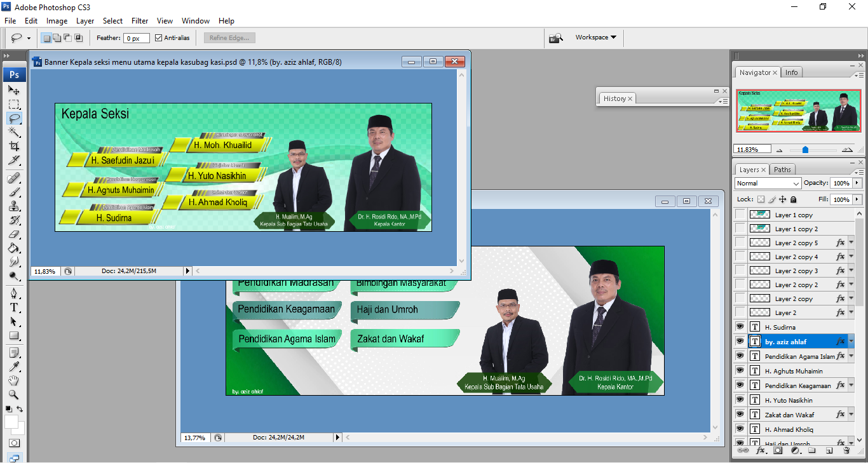The image size is (868, 463).
Task: Select the Clone Stamp tool
Action: (14, 206)
